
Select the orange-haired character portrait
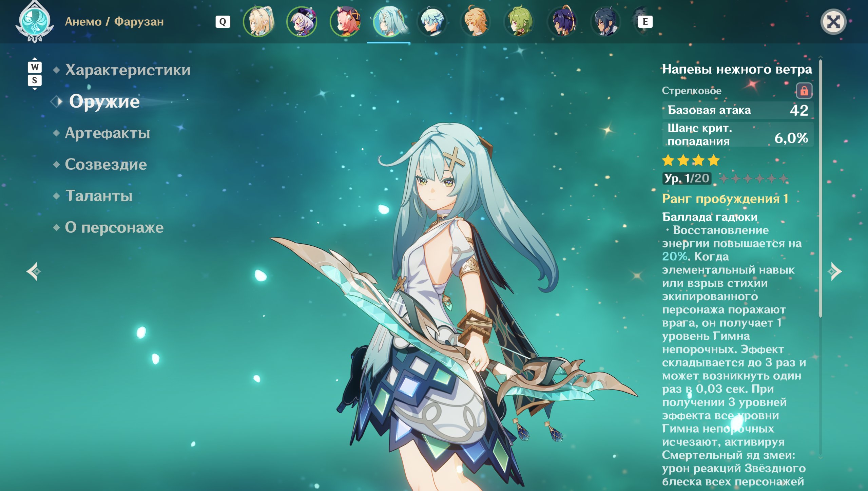click(x=476, y=22)
